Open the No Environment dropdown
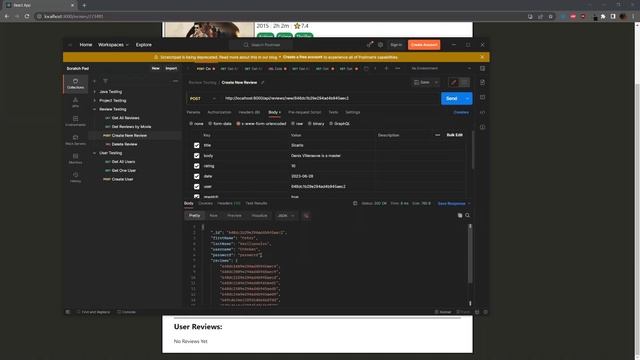 [441, 69]
